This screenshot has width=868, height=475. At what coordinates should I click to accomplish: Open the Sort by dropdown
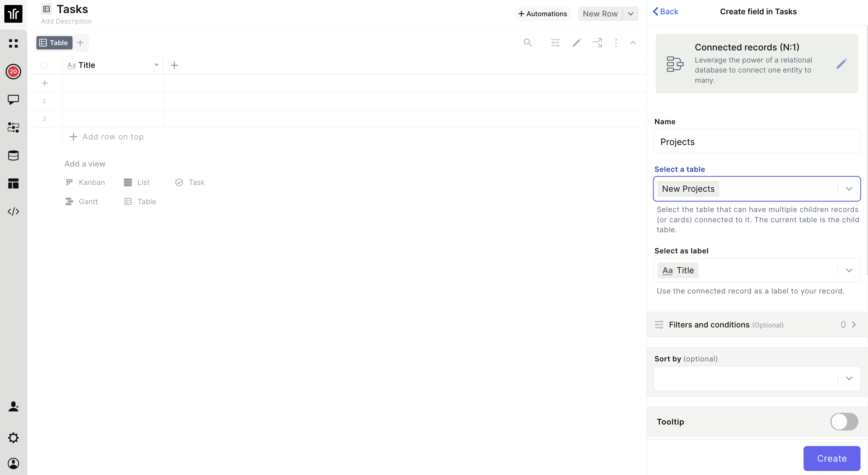coord(849,378)
